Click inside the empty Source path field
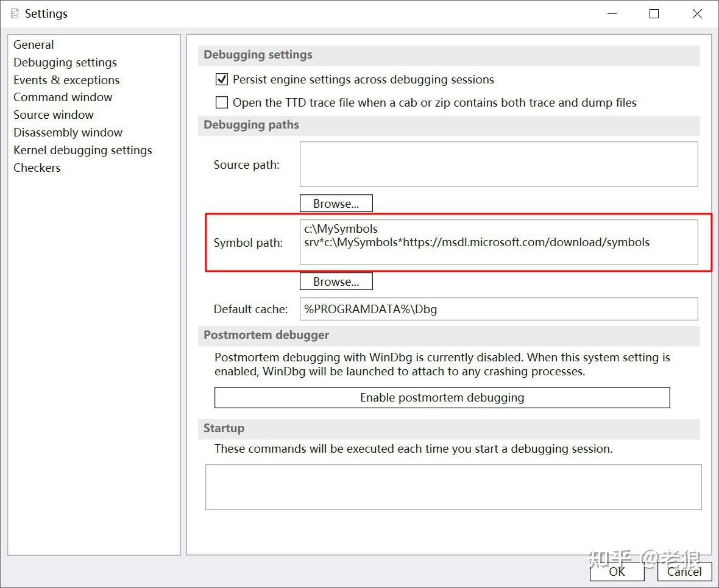Screen dimensions: 719x588 [498, 164]
